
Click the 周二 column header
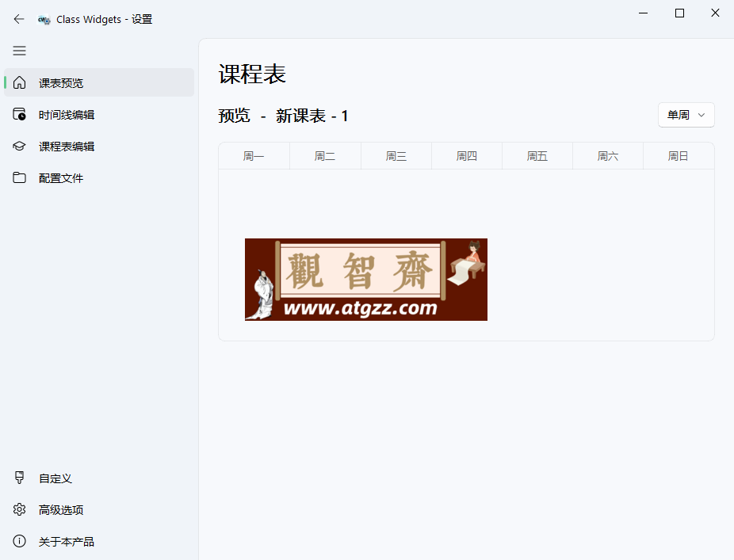click(325, 156)
